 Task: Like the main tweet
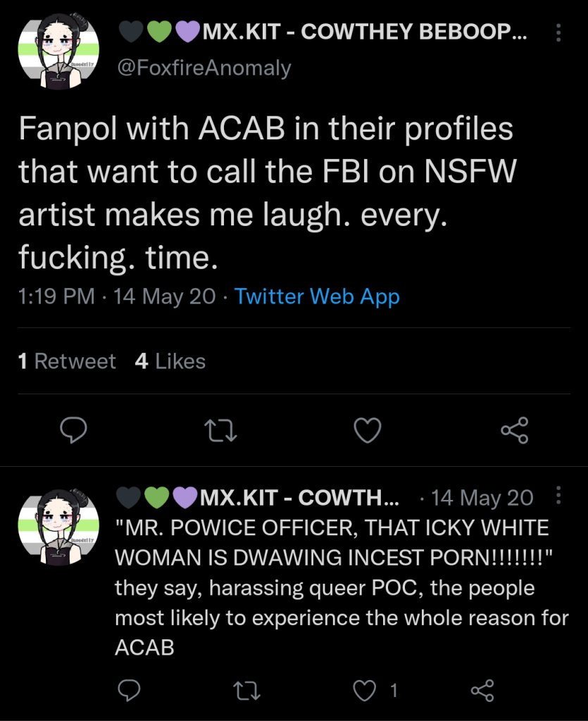coord(367,430)
